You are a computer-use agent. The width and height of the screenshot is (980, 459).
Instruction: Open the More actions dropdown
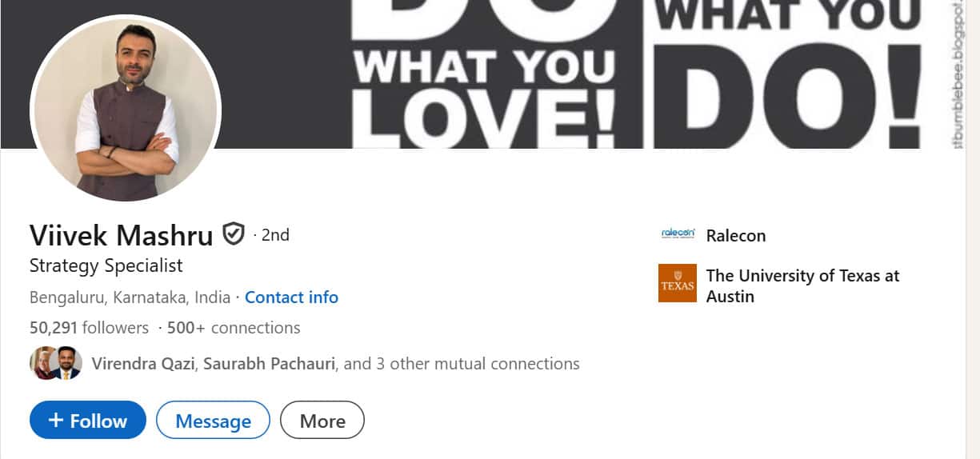coord(322,421)
